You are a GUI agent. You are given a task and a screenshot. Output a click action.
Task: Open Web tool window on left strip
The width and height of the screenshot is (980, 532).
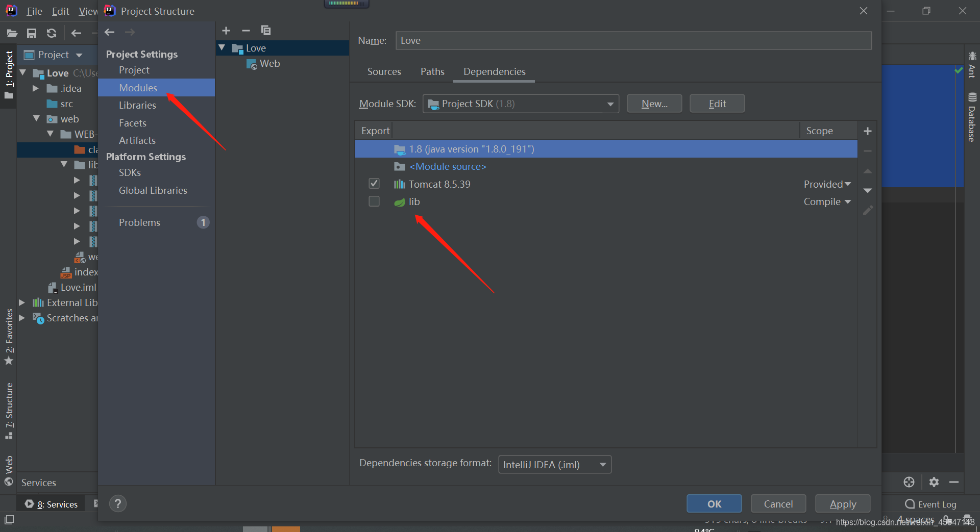click(9, 470)
